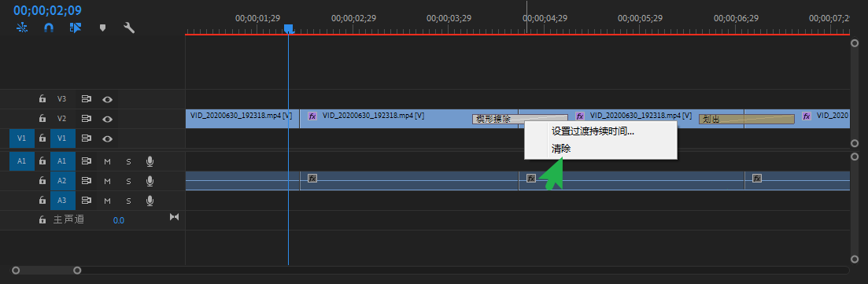Toggle sync lock for track V2
Image resolution: width=868 pixels, height=284 pixels.
click(86, 119)
